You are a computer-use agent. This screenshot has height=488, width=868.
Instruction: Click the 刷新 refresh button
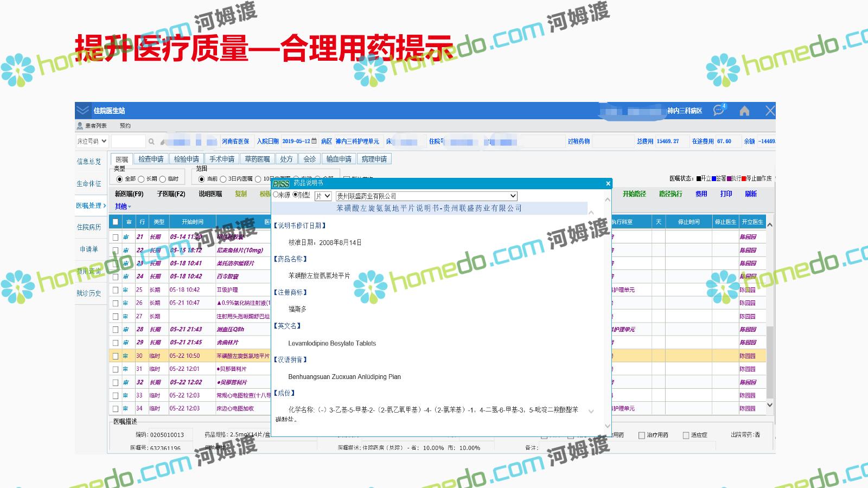[751, 194]
